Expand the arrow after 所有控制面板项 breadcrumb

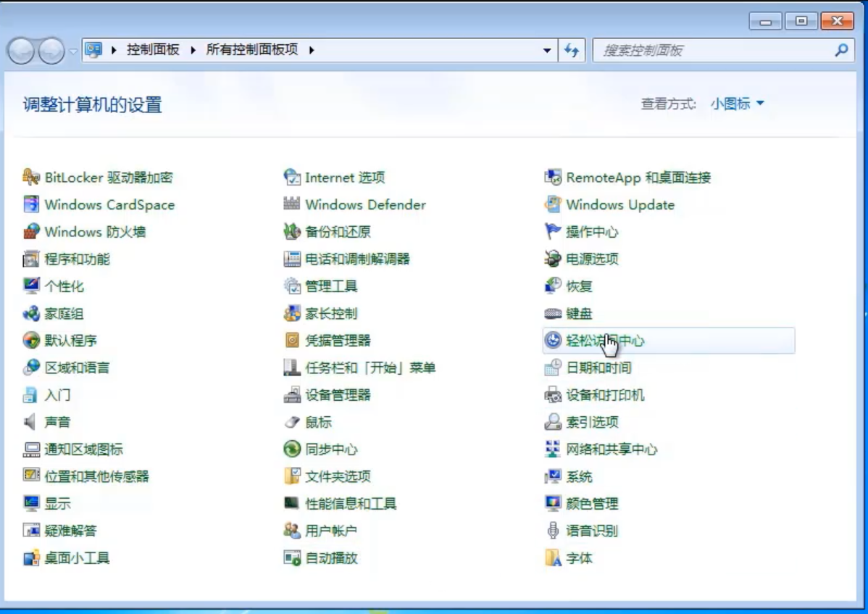tap(312, 50)
